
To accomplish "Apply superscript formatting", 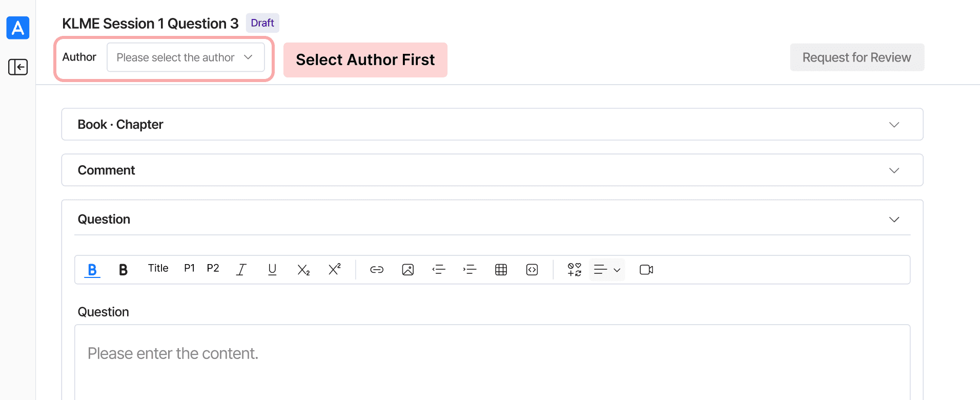I will coord(335,270).
